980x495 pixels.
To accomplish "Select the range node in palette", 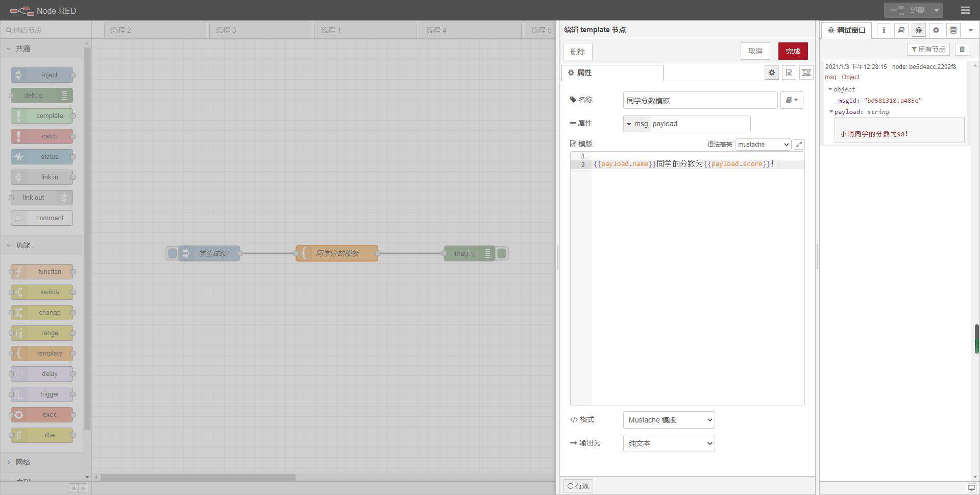I will 42,333.
